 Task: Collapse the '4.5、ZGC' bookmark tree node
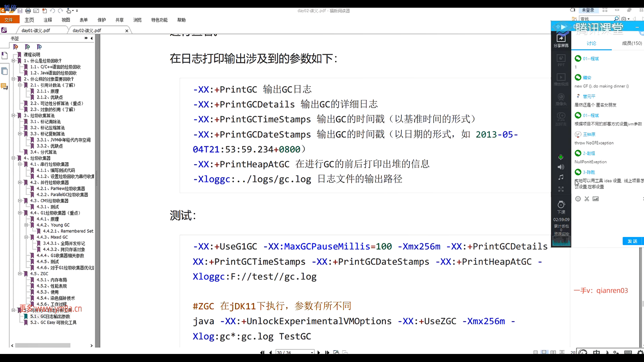tap(20, 274)
